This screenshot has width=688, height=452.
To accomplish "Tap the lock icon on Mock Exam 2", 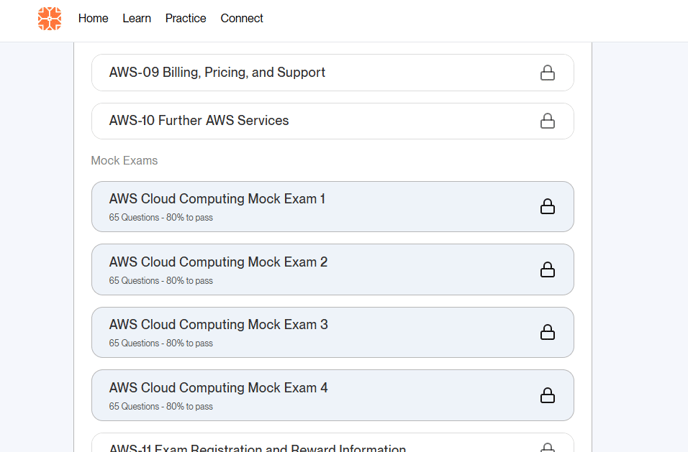I will [547, 269].
